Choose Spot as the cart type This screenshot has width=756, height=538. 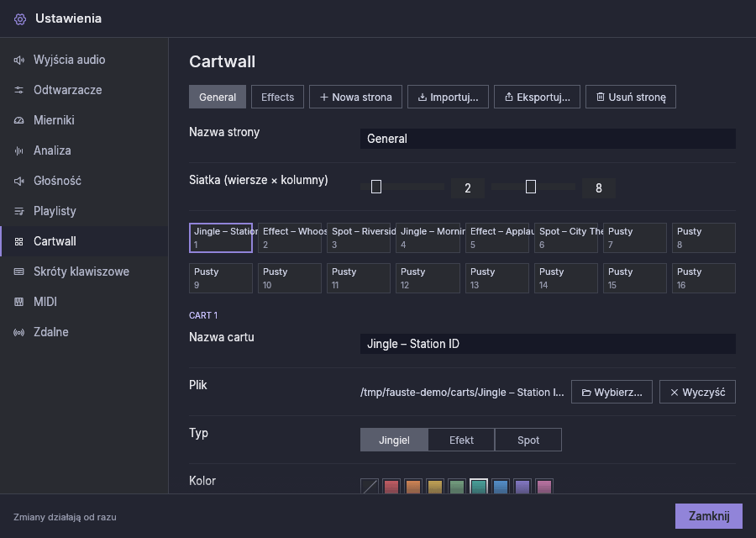(x=528, y=440)
